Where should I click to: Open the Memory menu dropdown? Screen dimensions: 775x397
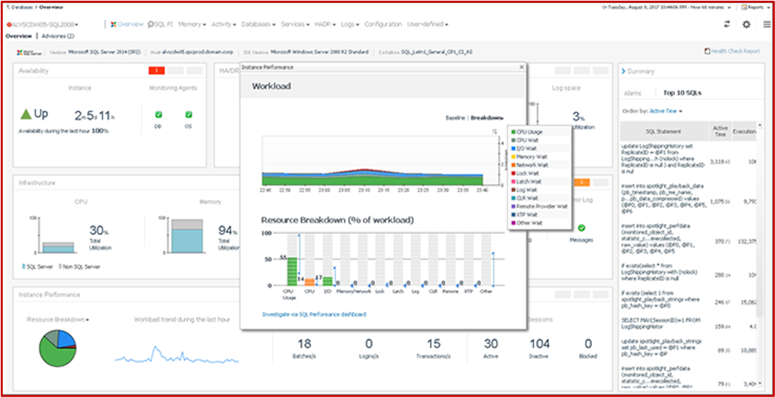point(192,24)
